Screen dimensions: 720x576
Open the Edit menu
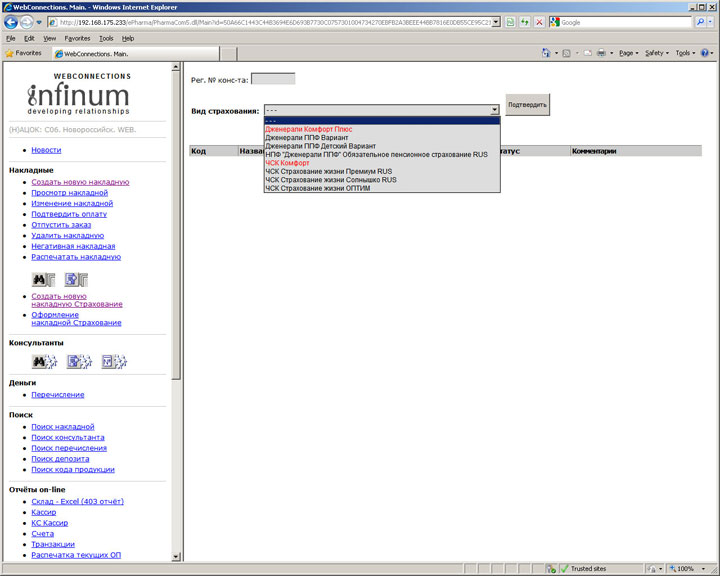click(29, 39)
